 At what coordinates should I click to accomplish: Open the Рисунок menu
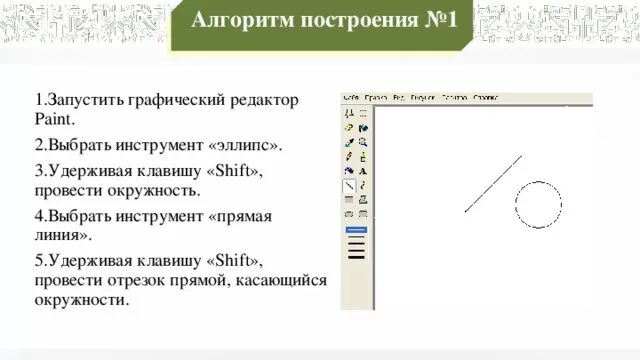tap(423, 98)
